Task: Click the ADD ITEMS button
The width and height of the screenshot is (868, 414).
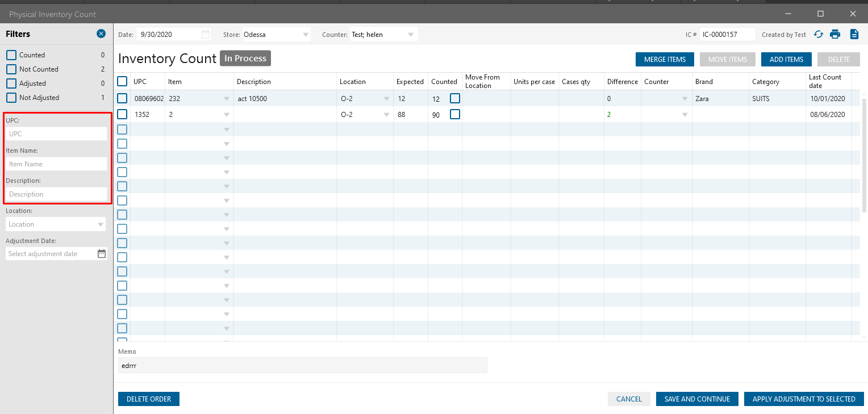Action: (x=786, y=60)
